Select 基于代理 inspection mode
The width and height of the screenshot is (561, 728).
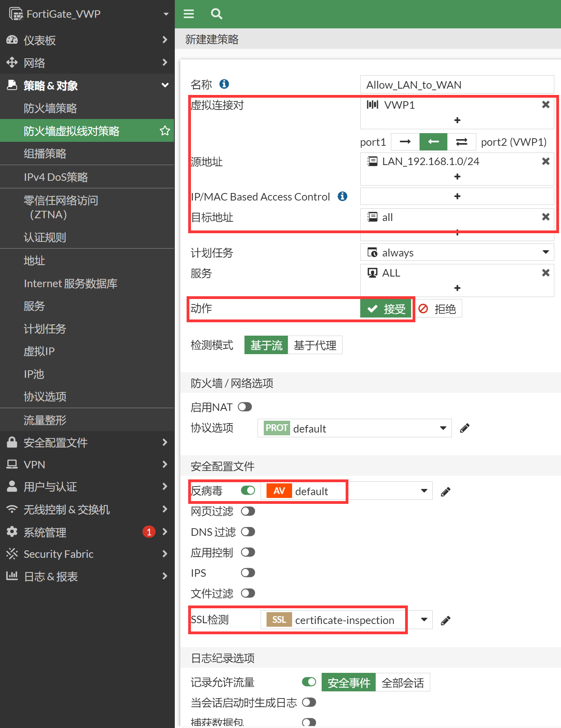pyautogui.click(x=315, y=345)
